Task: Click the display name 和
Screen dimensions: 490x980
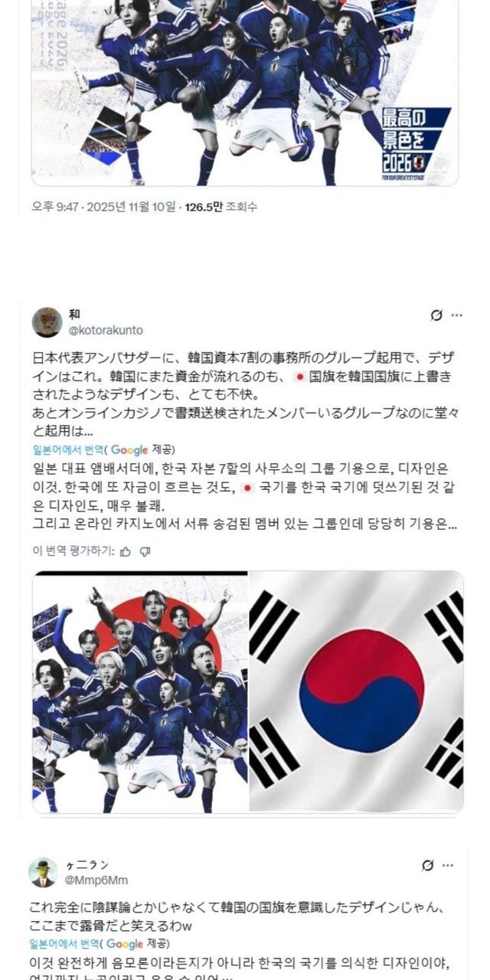Action: [74, 315]
